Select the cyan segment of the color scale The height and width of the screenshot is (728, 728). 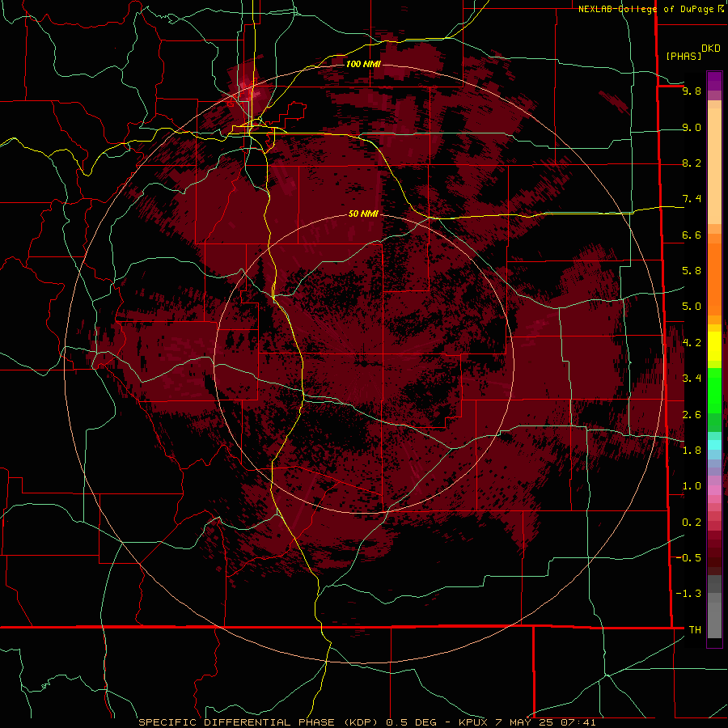point(714,445)
